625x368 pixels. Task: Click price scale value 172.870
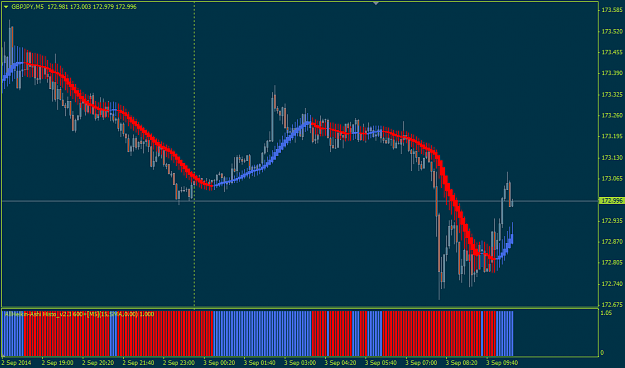[x=612, y=242]
